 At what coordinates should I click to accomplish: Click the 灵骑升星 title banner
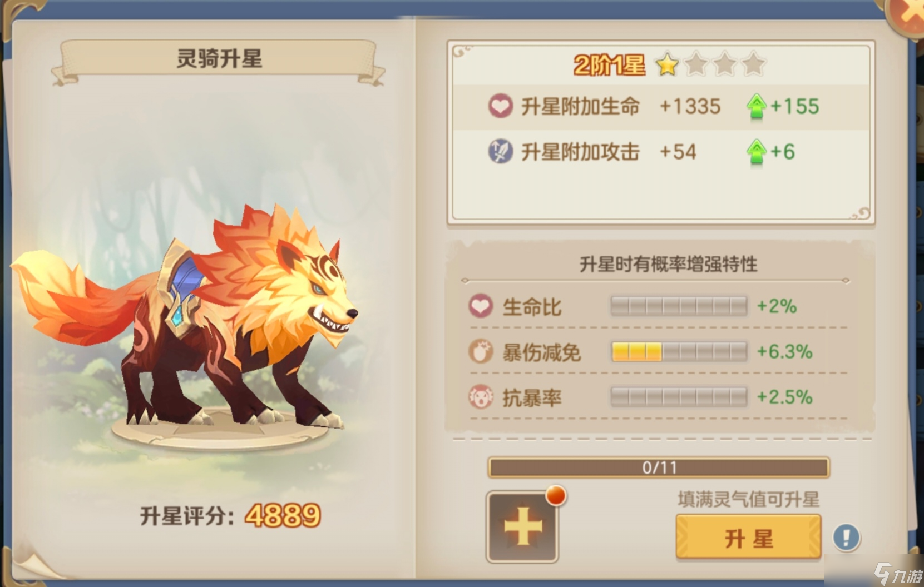[219, 59]
